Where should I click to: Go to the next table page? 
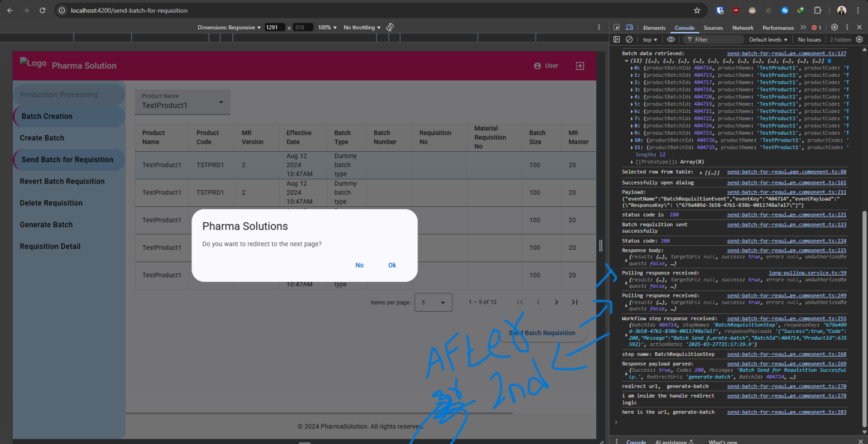556,302
